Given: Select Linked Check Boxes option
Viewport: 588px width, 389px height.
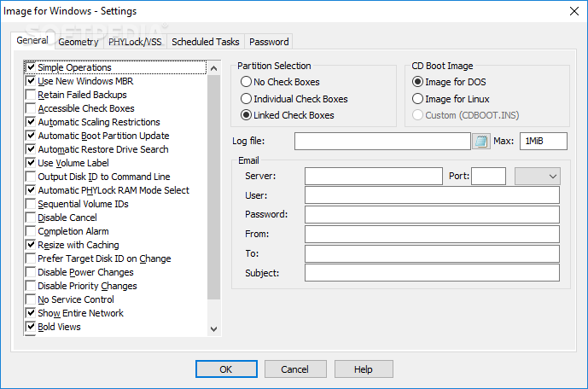Looking at the screenshot, I should (x=246, y=115).
